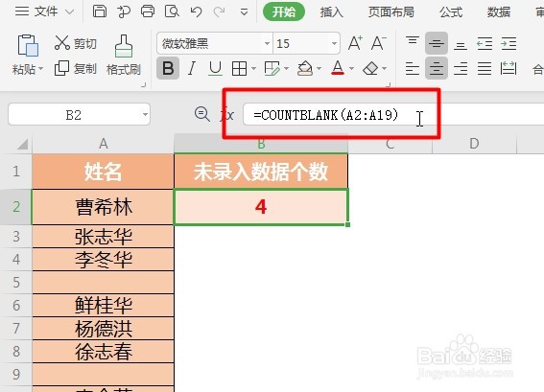Click the fx insert function icon
Image resolution: width=544 pixels, height=392 pixels.
(x=227, y=114)
